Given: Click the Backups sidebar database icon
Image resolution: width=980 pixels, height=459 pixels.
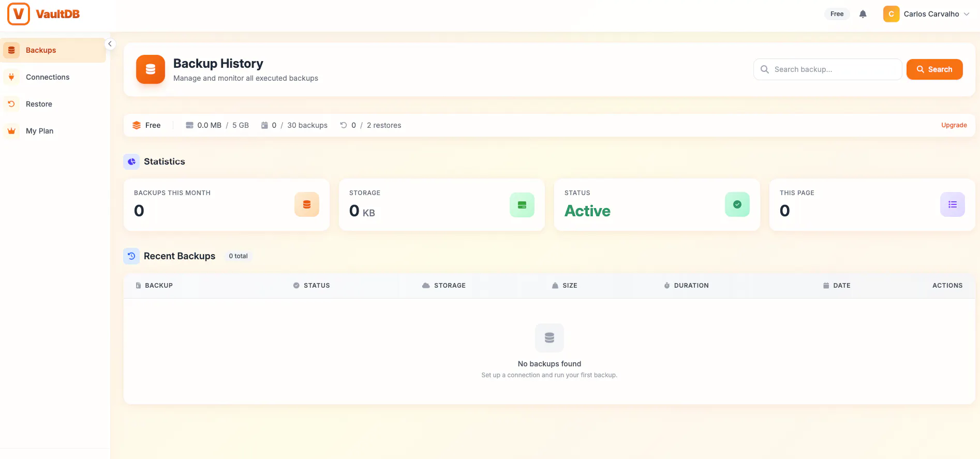Looking at the screenshot, I should pyautogui.click(x=11, y=50).
